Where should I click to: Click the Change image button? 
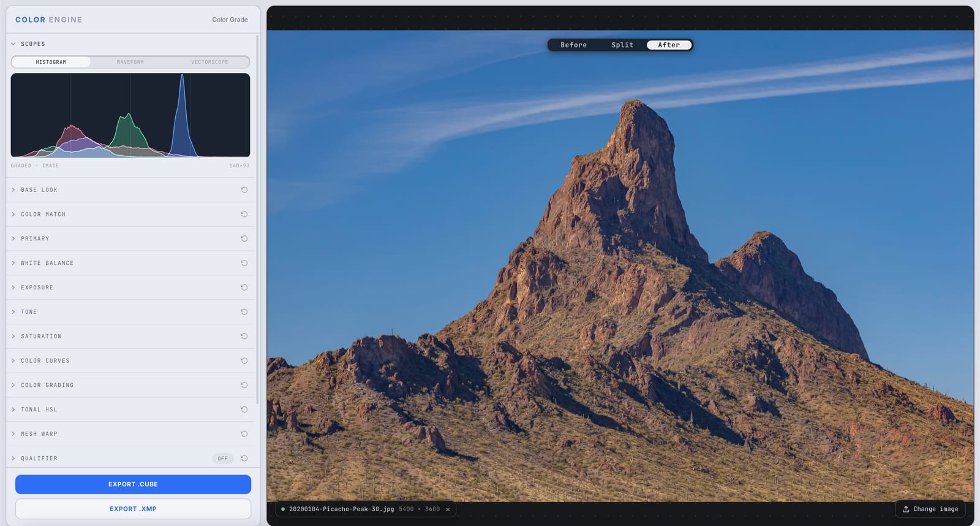point(930,509)
